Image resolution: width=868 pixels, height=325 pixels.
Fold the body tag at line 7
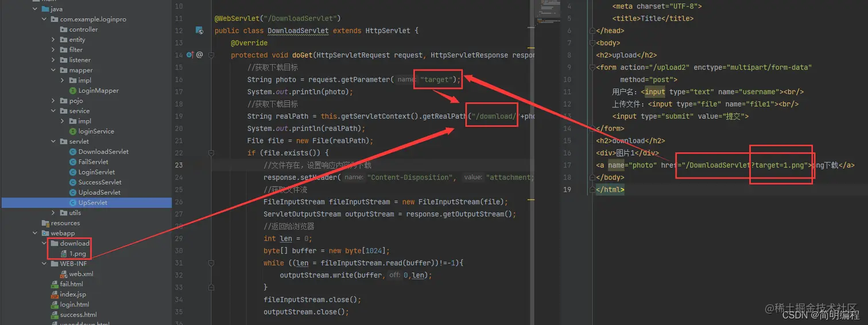592,43
